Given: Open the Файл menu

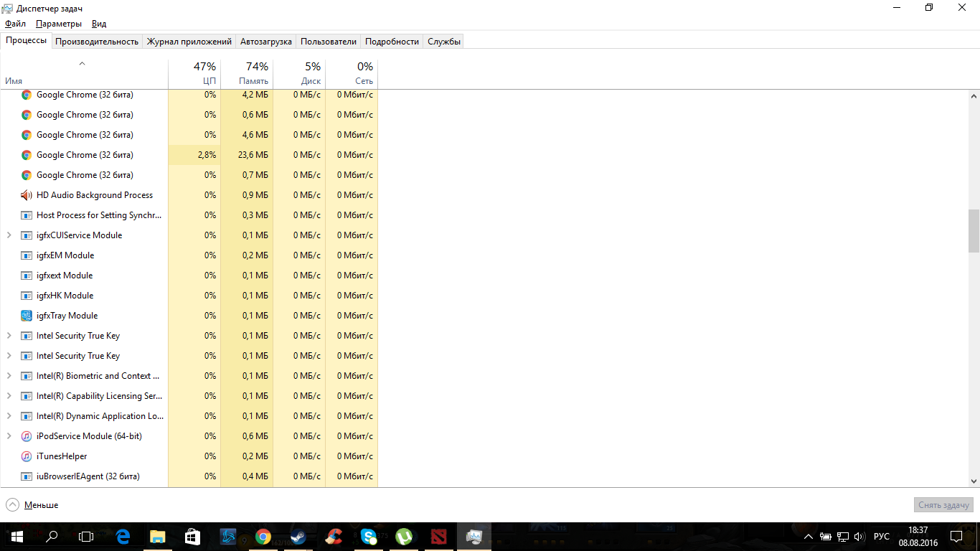Looking at the screenshot, I should 15,24.
